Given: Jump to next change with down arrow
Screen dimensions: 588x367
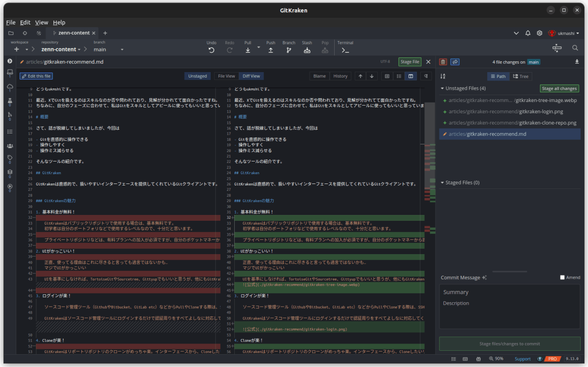Looking at the screenshot, I should pos(372,76).
